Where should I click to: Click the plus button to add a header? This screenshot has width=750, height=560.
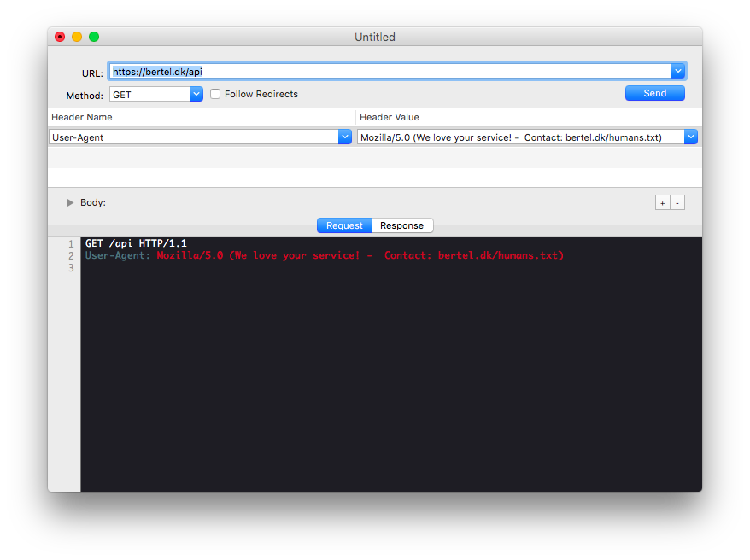[662, 202]
